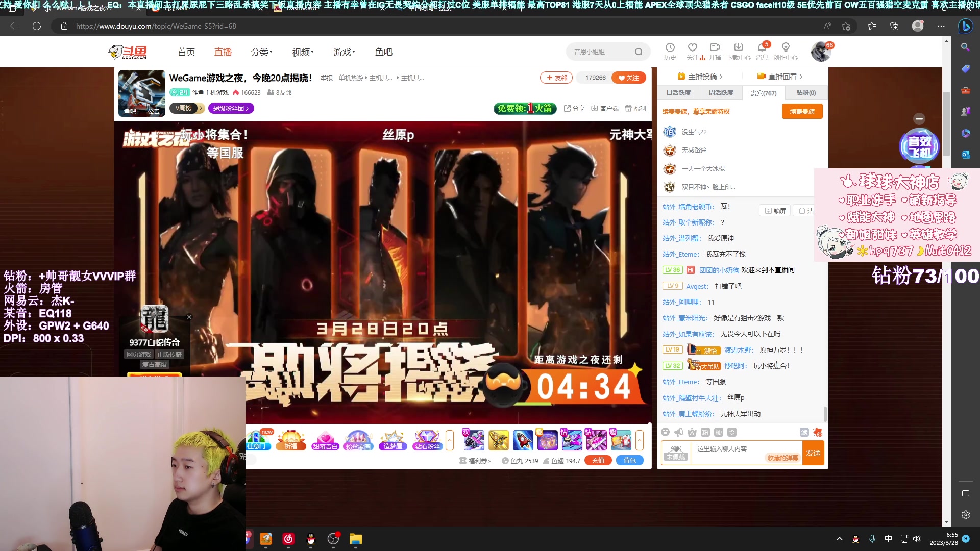The image size is (980, 551).
Task: Click 充值 recharge button
Action: pos(598,460)
